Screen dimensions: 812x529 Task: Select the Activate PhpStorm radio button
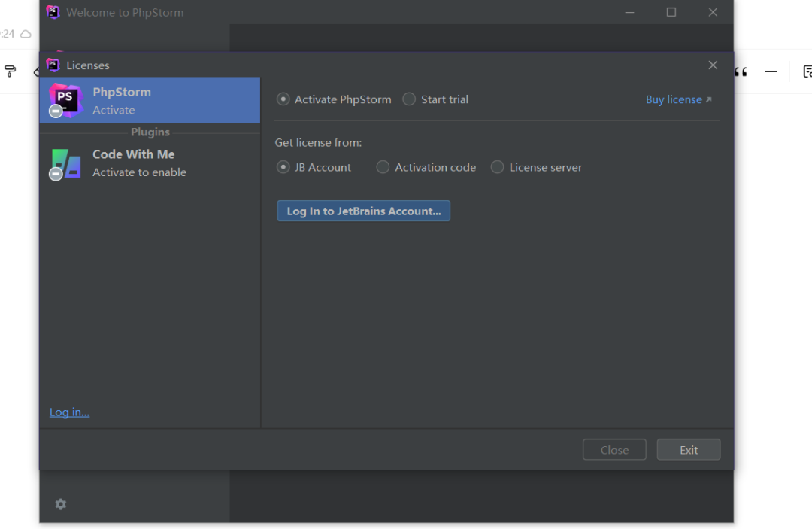[283, 99]
